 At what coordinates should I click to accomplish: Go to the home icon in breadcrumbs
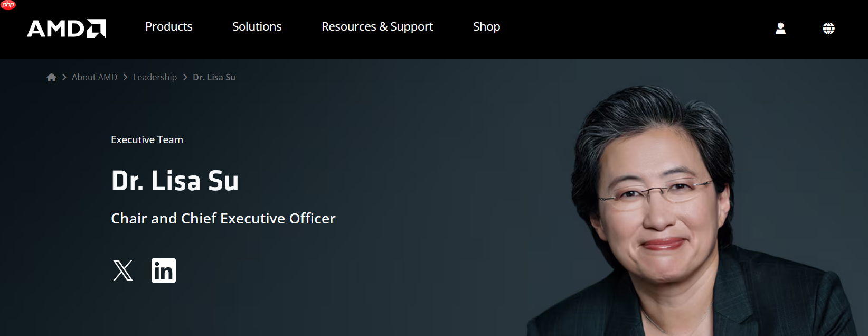point(51,77)
